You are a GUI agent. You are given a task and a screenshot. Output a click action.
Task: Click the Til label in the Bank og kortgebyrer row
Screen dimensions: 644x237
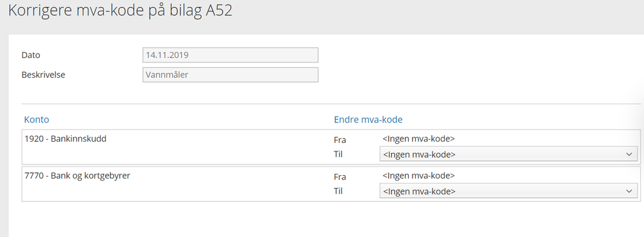[338, 191]
